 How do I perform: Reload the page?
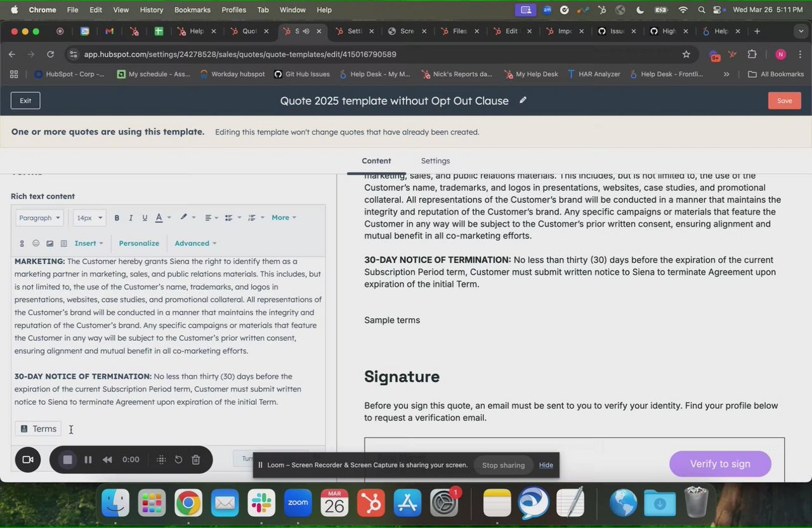pyautogui.click(x=51, y=55)
